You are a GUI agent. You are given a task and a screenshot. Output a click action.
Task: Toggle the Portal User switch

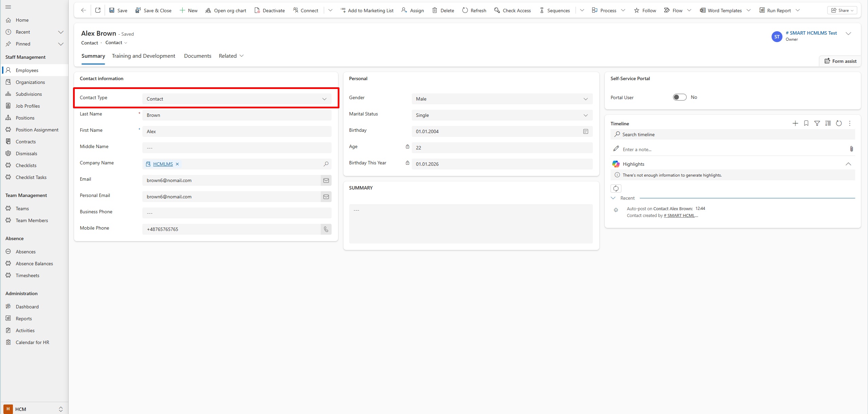point(679,97)
